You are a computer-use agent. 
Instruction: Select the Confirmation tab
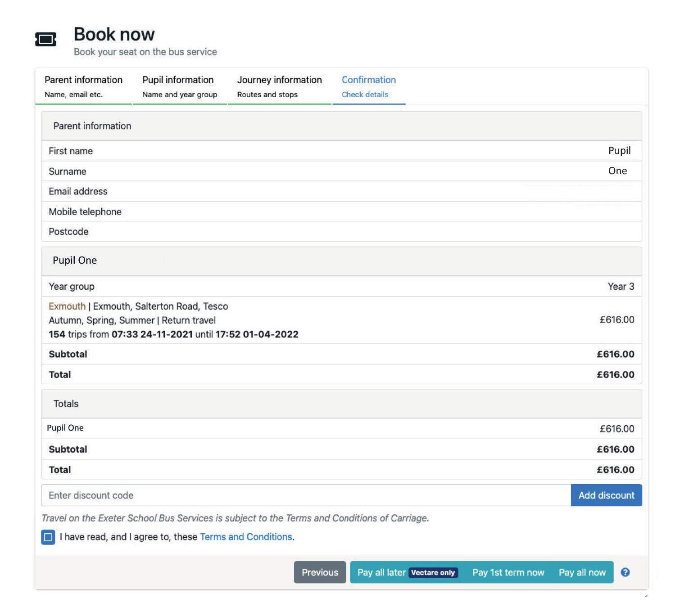tap(368, 86)
